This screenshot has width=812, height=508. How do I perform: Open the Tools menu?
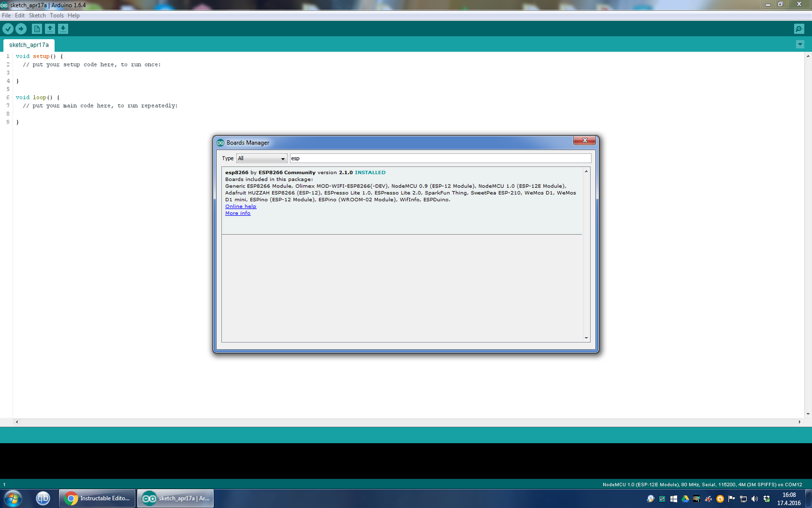tap(57, 15)
